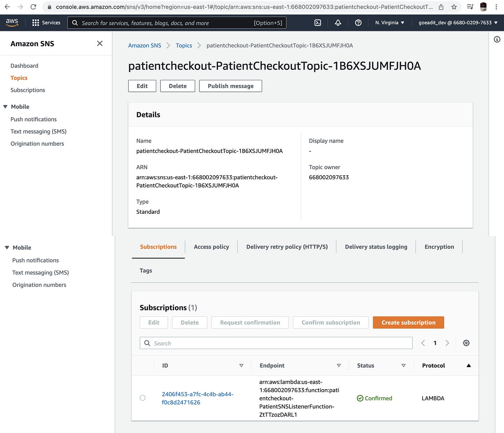
Task: Click Confirm subscription button
Action: click(331, 323)
